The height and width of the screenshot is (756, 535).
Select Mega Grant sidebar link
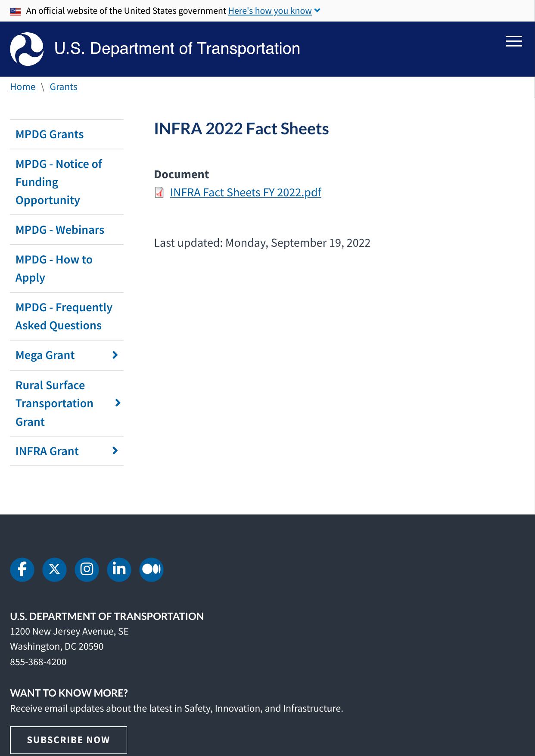pyautogui.click(x=45, y=355)
